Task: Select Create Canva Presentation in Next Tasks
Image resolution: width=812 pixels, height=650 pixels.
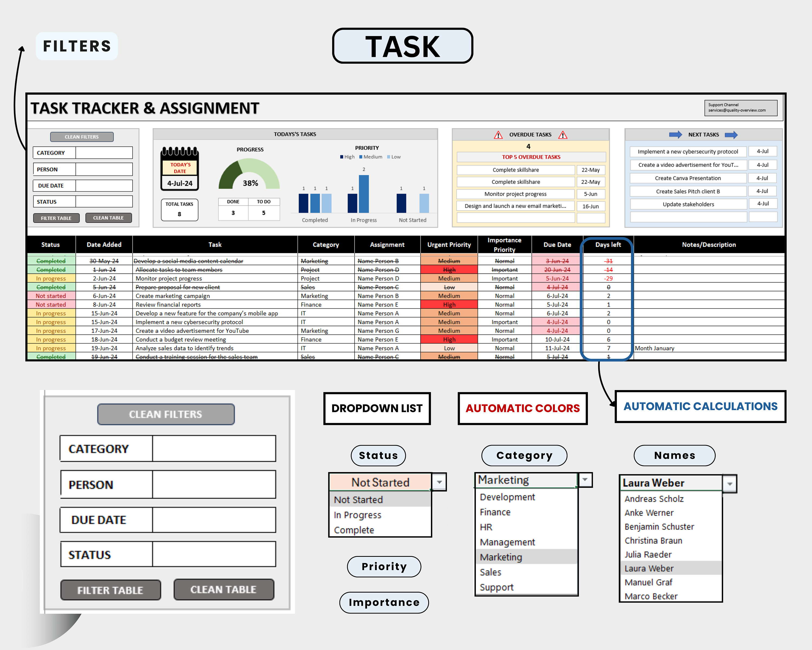Action: [x=688, y=178]
